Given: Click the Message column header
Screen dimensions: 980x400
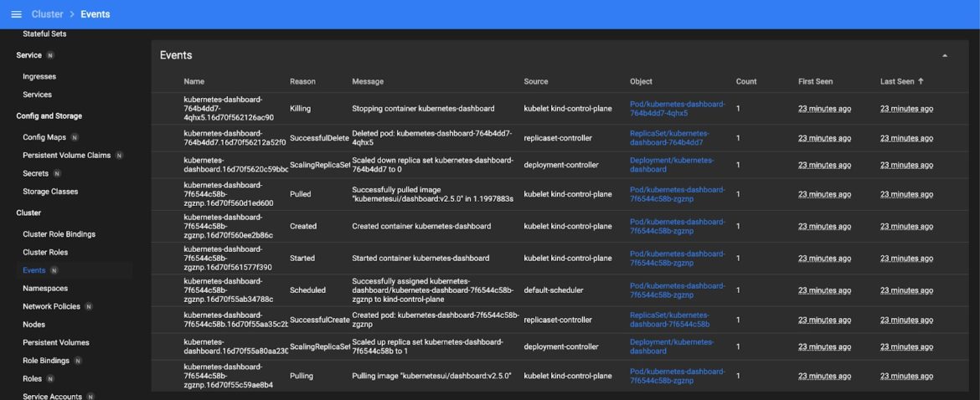Looking at the screenshot, I should coord(368,81).
